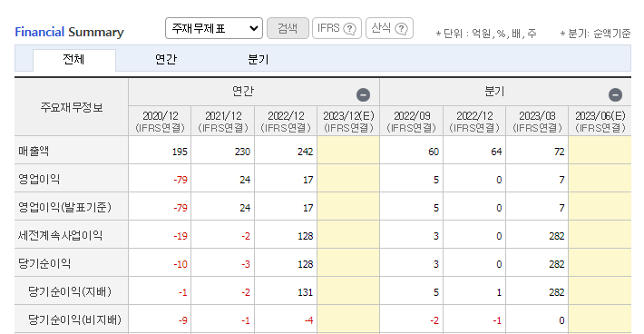Click the 영업이익 row label
Viewport: 644px width, 334px height.
point(39,179)
